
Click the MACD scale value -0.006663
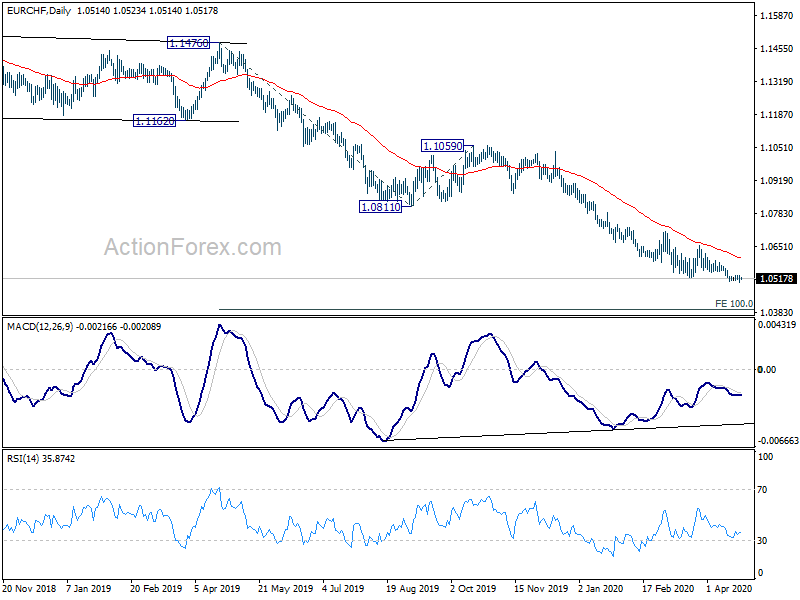coord(778,441)
